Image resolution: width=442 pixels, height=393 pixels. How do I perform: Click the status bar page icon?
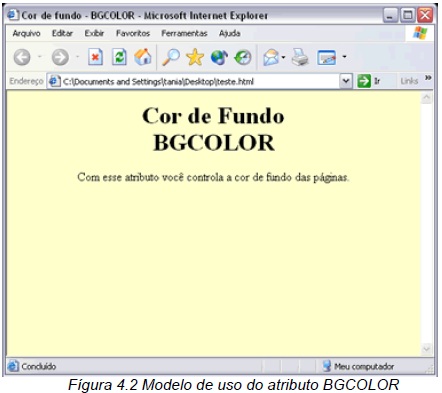coord(13,366)
